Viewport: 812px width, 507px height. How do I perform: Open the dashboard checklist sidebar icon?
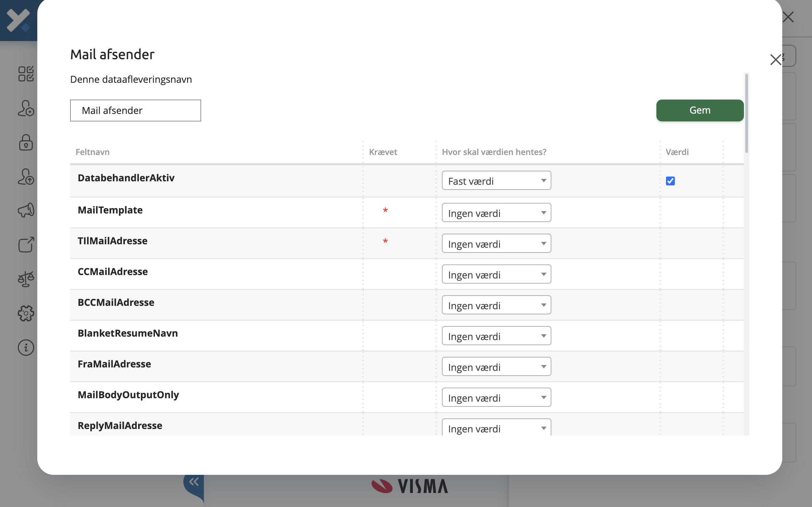click(x=26, y=74)
